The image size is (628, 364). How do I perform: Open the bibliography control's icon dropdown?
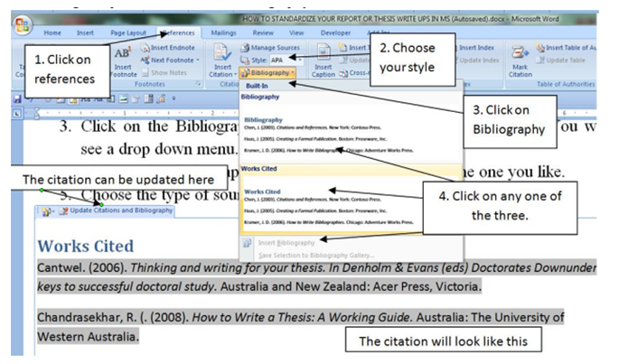(x=47, y=211)
